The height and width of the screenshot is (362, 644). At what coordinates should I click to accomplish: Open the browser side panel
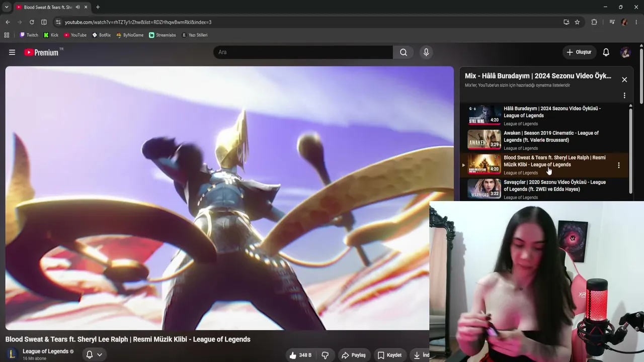[44, 22]
